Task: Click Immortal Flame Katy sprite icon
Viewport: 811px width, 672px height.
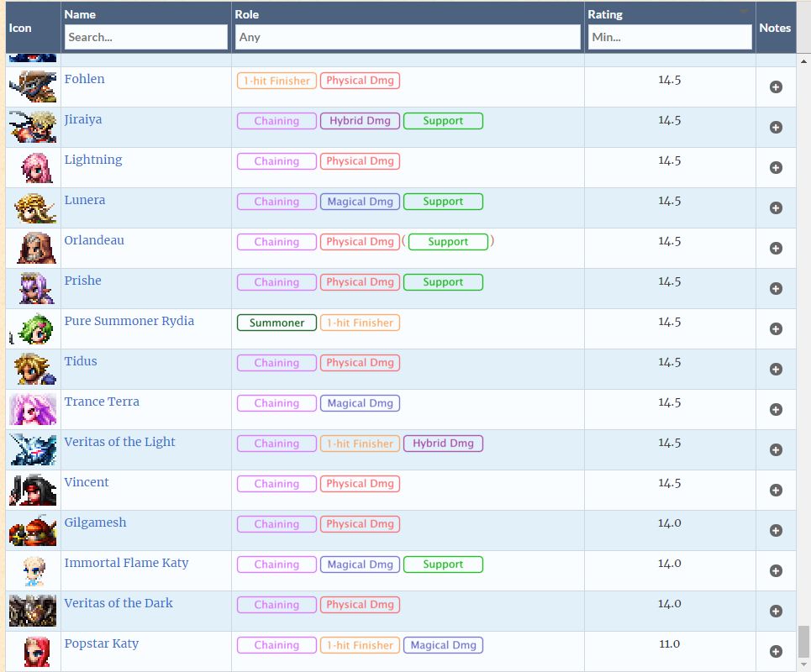Action: 35,570
